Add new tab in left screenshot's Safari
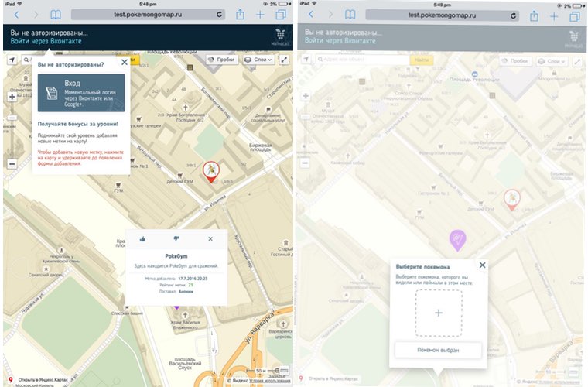 (x=260, y=15)
